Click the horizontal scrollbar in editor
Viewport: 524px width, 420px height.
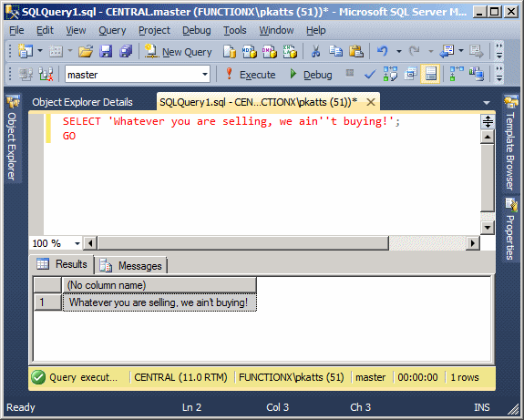[243, 243]
